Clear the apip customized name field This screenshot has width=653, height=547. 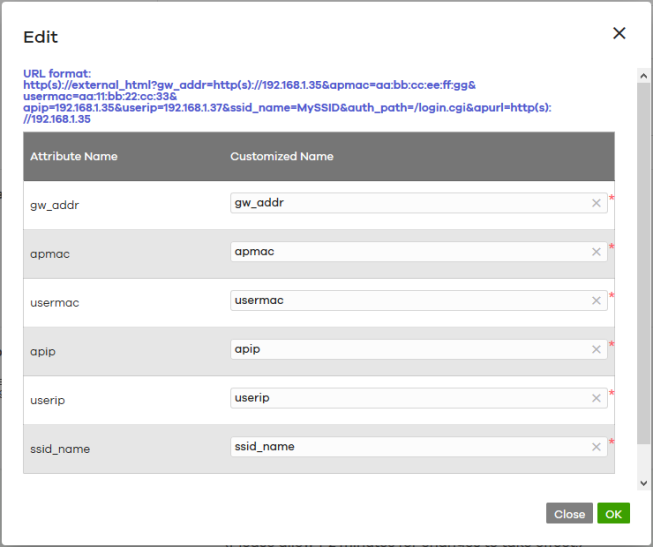(x=596, y=349)
